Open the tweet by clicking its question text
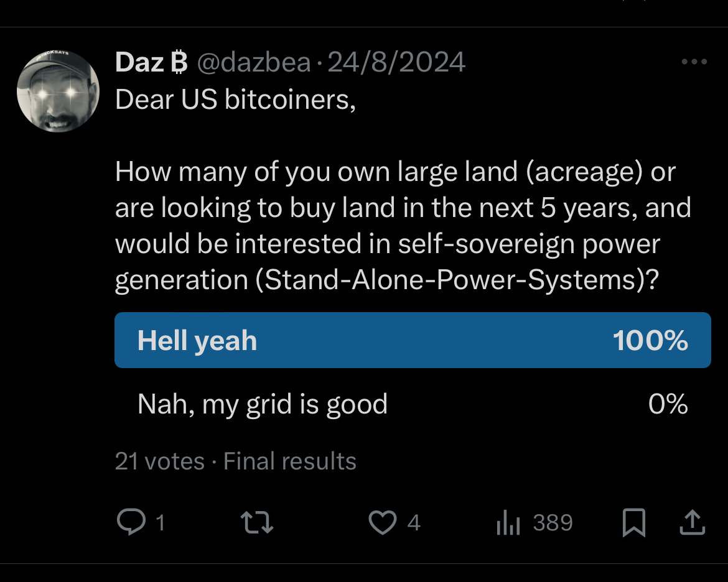The image size is (728, 582). pos(395,226)
